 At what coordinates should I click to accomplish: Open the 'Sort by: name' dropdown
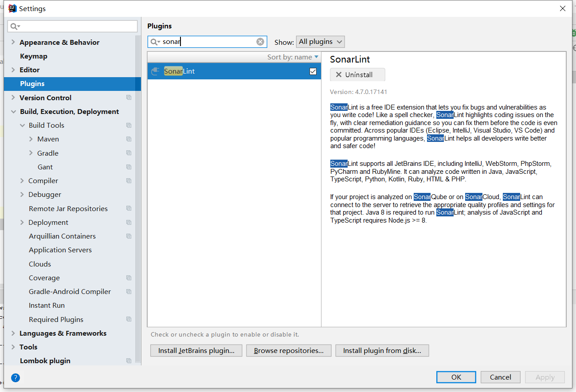point(293,57)
